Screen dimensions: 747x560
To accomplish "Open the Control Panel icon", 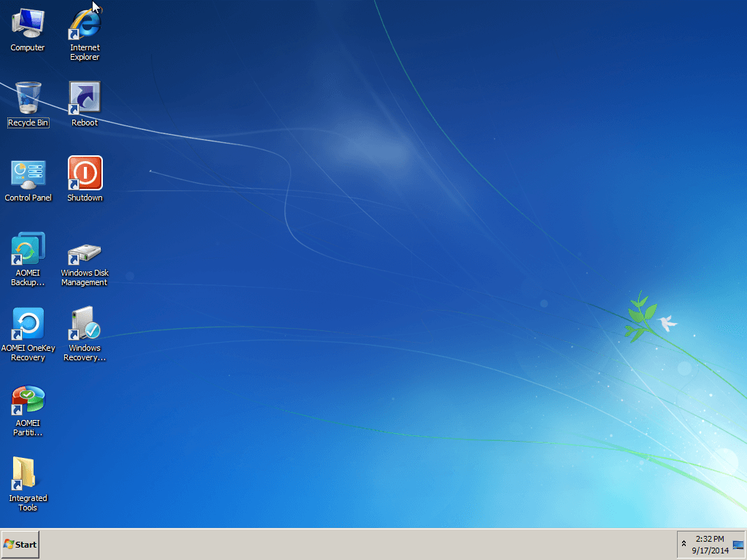I will (x=28, y=180).
